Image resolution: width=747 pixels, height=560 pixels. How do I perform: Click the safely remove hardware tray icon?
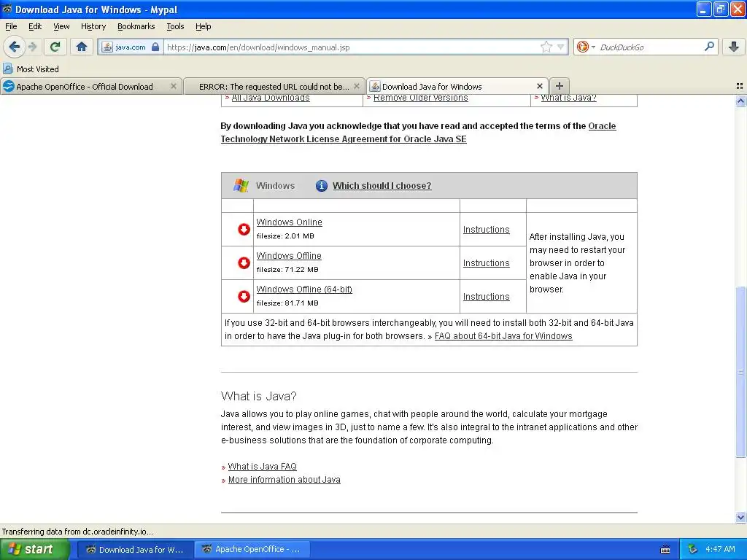tap(693, 550)
